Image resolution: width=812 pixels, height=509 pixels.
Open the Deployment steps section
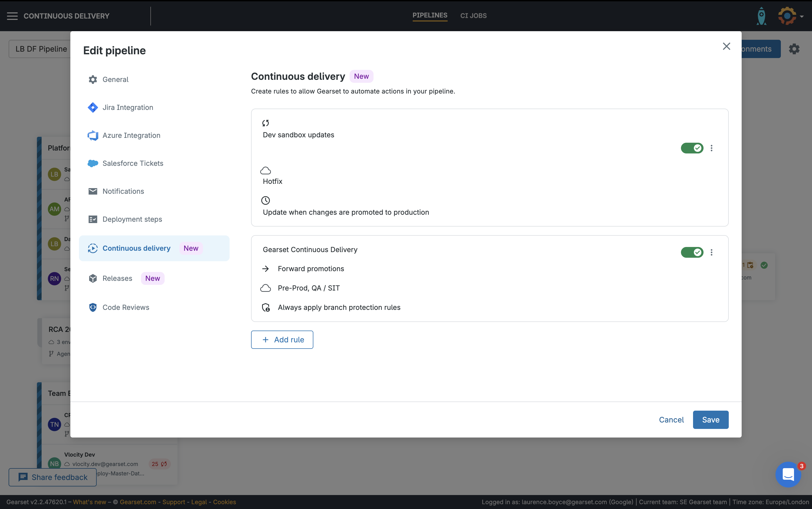pyautogui.click(x=154, y=219)
